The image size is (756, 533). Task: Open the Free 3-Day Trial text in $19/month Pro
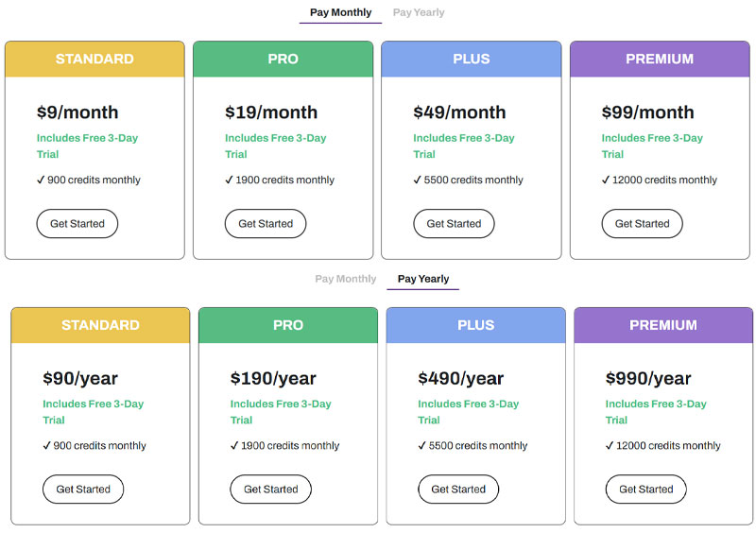(275, 146)
